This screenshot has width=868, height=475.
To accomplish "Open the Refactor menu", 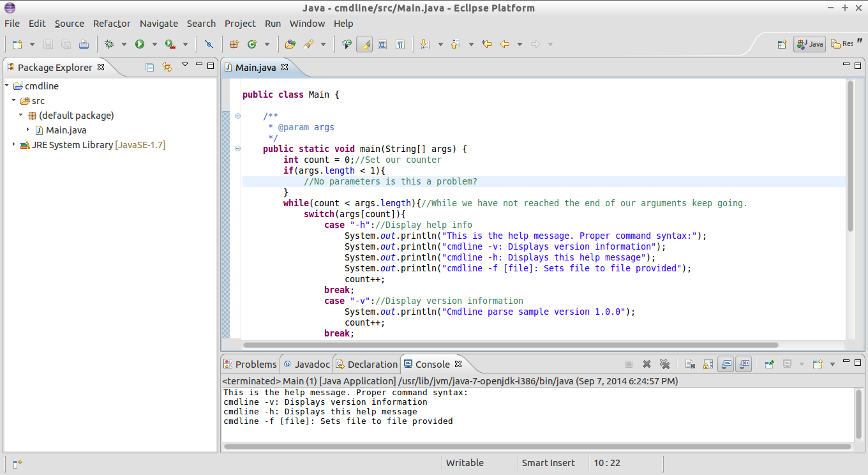I will tap(112, 24).
